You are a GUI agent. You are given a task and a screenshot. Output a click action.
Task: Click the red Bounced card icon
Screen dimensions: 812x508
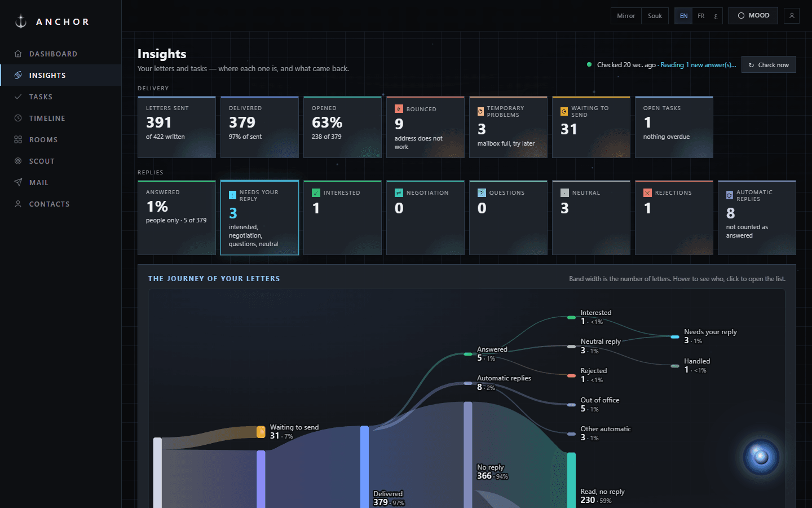399,109
